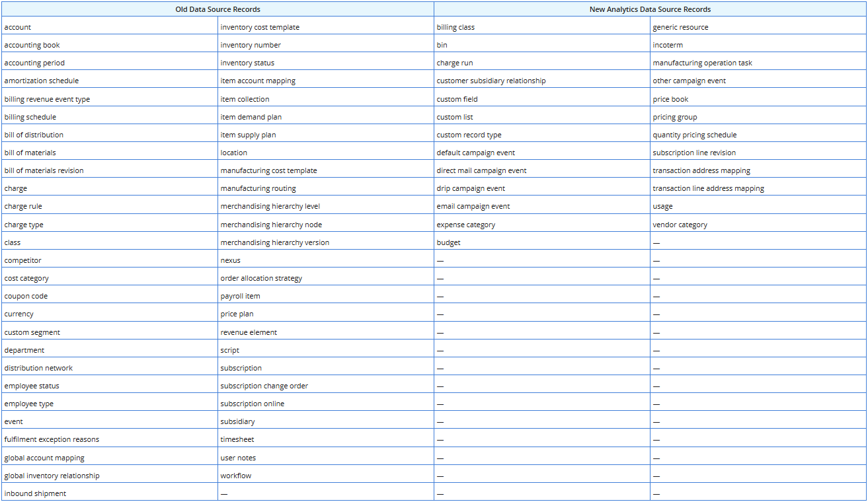Select 'bill of materials revision' cell
This screenshot has height=502, width=868.
pyautogui.click(x=44, y=170)
